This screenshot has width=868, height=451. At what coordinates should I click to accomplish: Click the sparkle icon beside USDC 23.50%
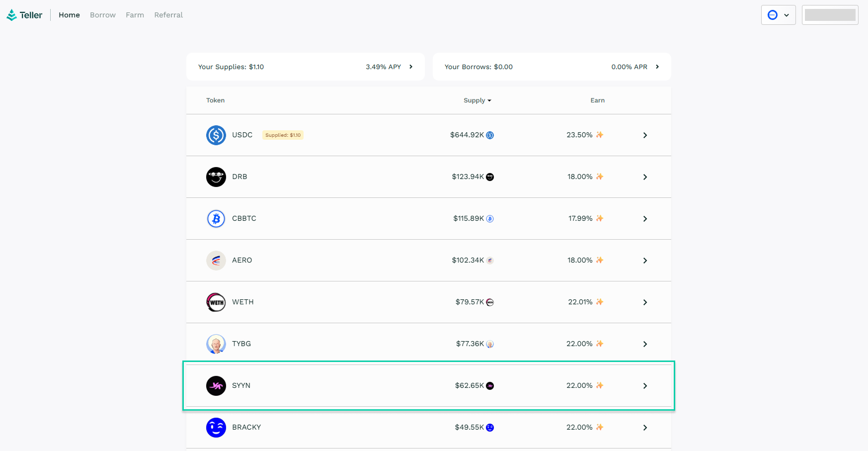600,135
